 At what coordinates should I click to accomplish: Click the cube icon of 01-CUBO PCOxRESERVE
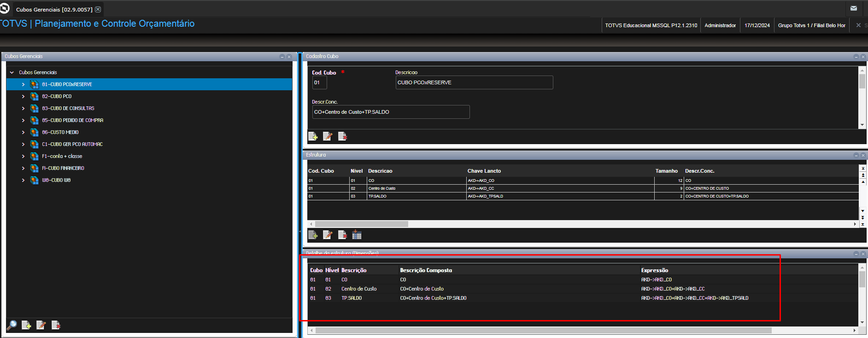[35, 84]
